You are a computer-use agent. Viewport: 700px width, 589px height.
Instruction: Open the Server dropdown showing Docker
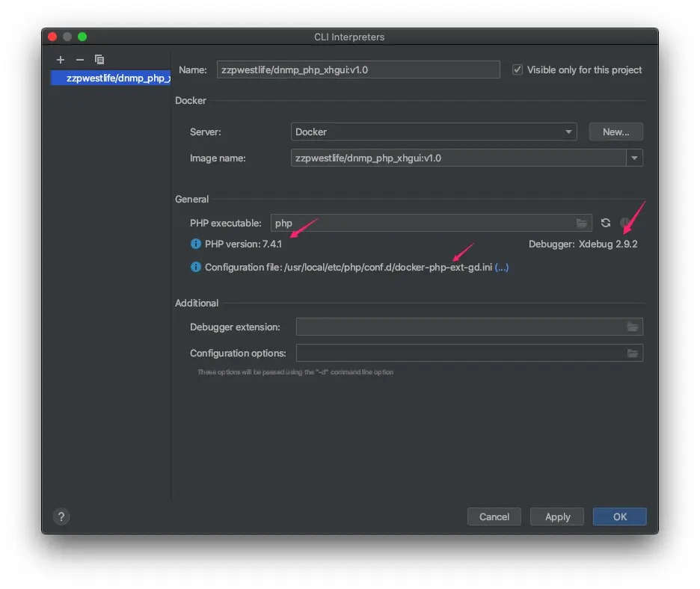tap(434, 132)
